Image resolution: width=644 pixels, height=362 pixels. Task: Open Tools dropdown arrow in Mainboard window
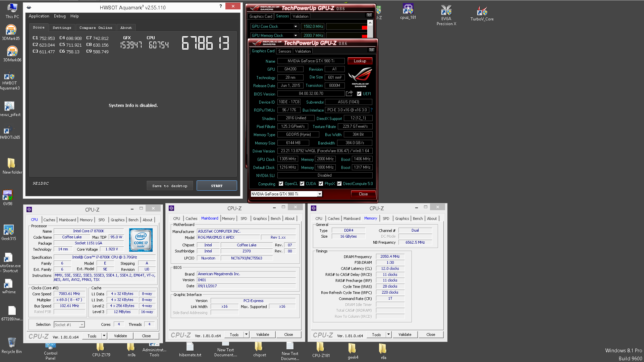pyautogui.click(x=247, y=335)
